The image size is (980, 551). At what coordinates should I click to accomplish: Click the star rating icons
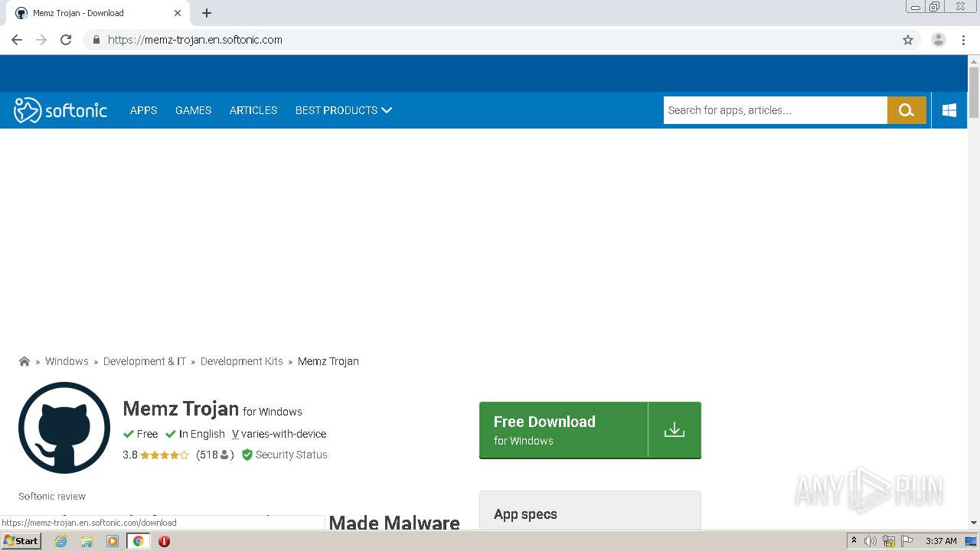165,455
